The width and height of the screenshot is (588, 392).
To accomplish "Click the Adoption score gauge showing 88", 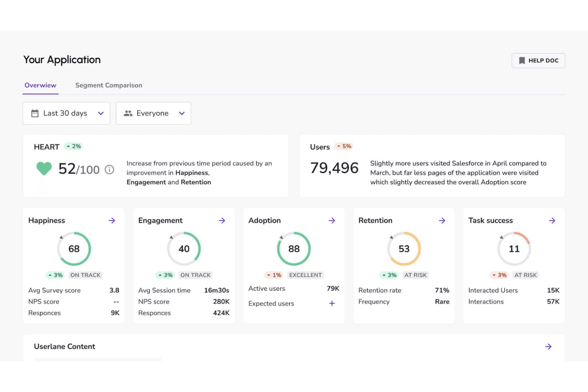I will point(294,249).
